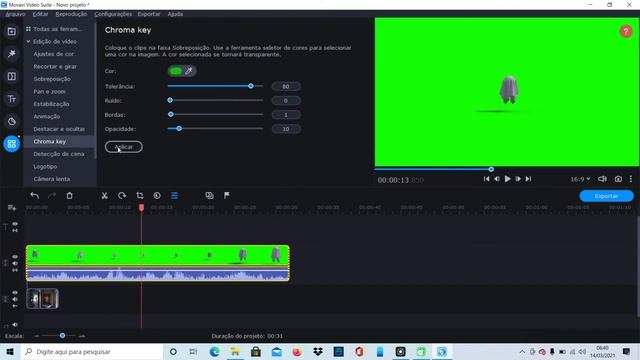
Task: Open the stickers clock-shaped tab
Action: pos(11,121)
